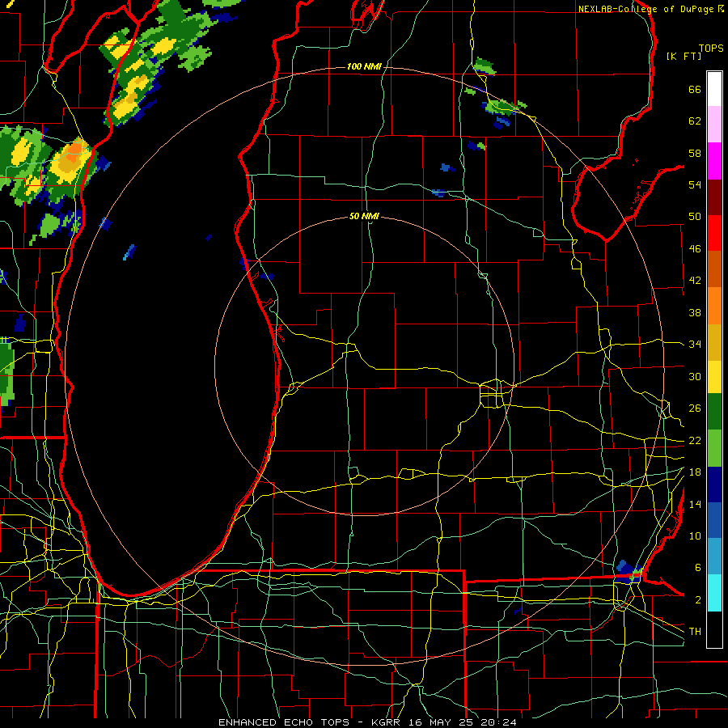Click the orange band between 42 and 38
The height and width of the screenshot is (728, 728).
pyautogui.click(x=714, y=306)
